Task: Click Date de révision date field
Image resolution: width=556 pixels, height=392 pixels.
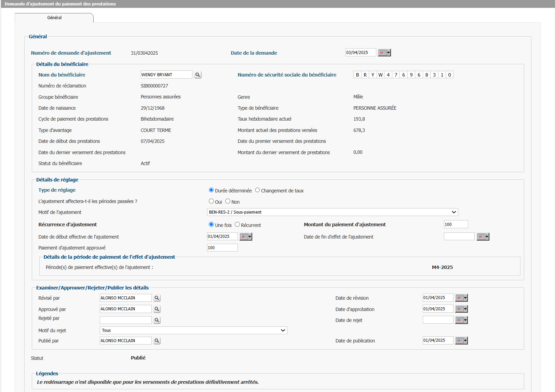Action: click(438, 298)
